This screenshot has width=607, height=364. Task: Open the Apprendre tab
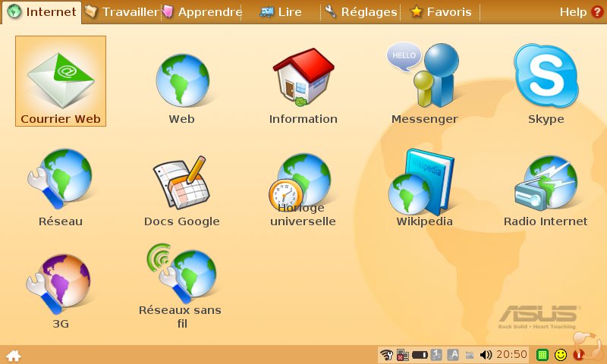coord(202,12)
